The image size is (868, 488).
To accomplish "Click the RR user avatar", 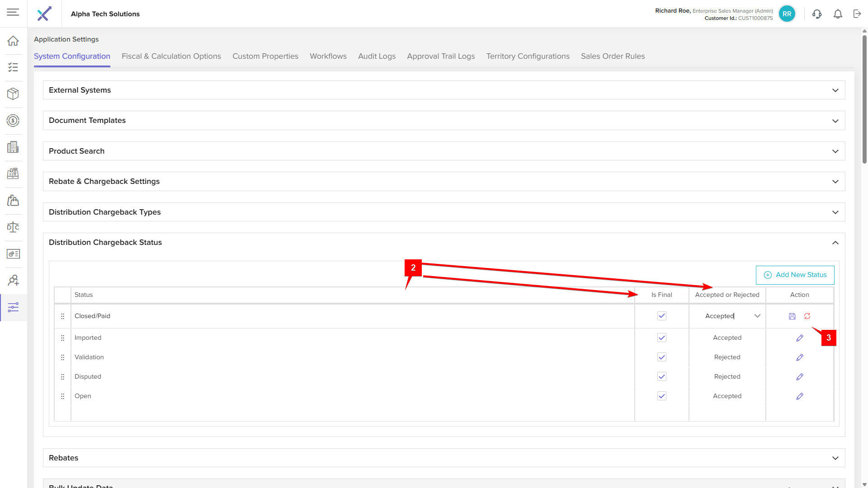I will tap(787, 14).
